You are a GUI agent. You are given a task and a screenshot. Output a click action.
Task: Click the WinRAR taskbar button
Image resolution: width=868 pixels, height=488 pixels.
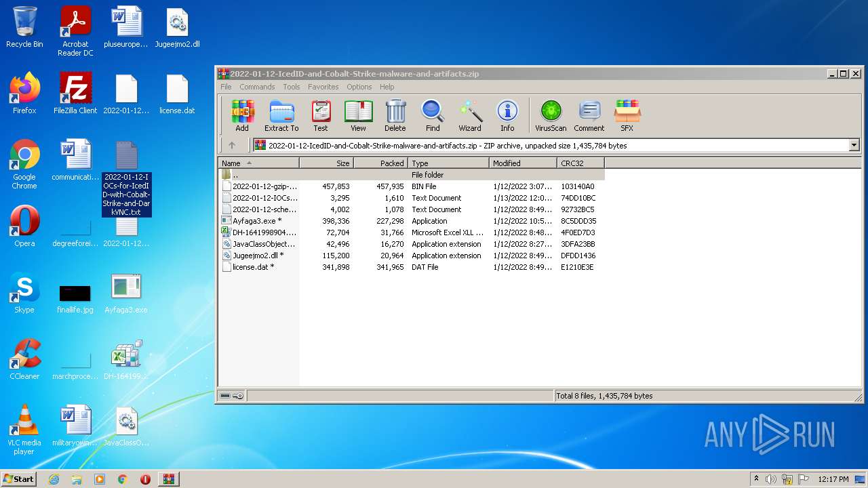168,479
